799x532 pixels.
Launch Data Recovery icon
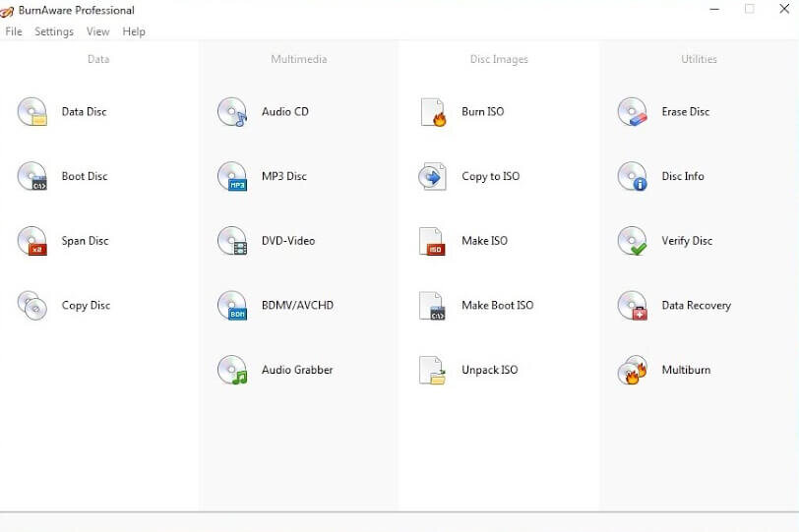click(633, 306)
